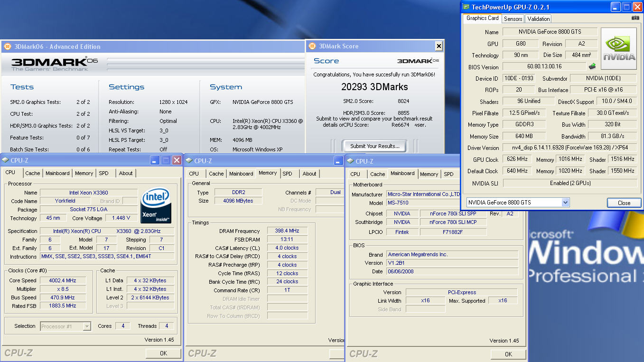Click the LPCIO F71882F value
The width and height of the screenshot is (644, 362).
click(453, 232)
